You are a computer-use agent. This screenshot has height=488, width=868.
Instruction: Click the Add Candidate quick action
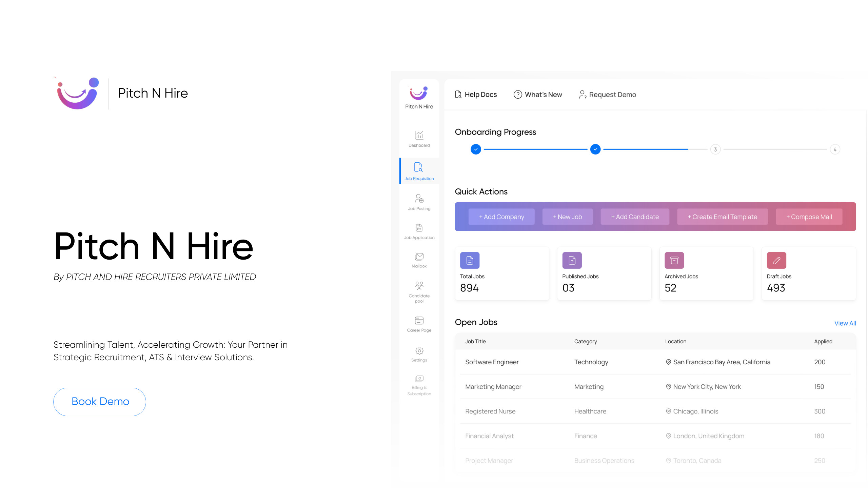click(x=635, y=217)
